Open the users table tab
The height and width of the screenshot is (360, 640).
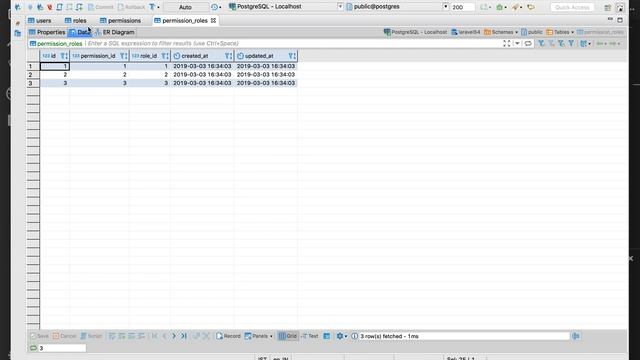pos(40,20)
